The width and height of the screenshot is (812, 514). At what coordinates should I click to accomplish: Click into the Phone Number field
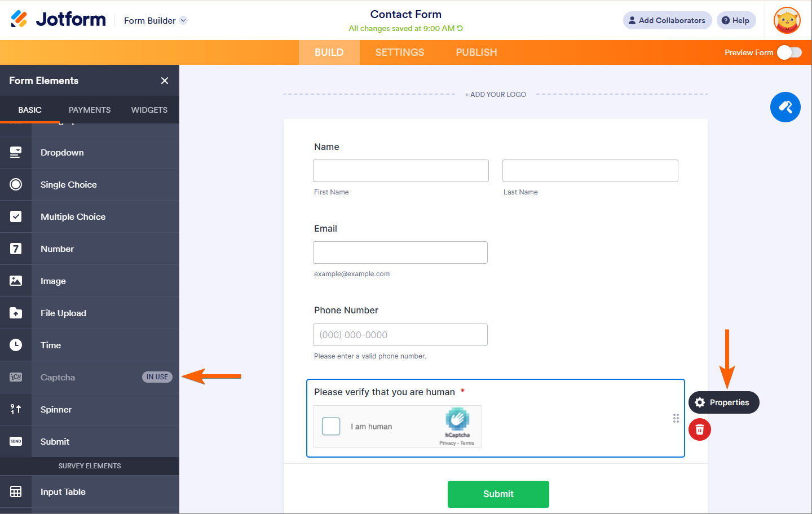pyautogui.click(x=400, y=335)
